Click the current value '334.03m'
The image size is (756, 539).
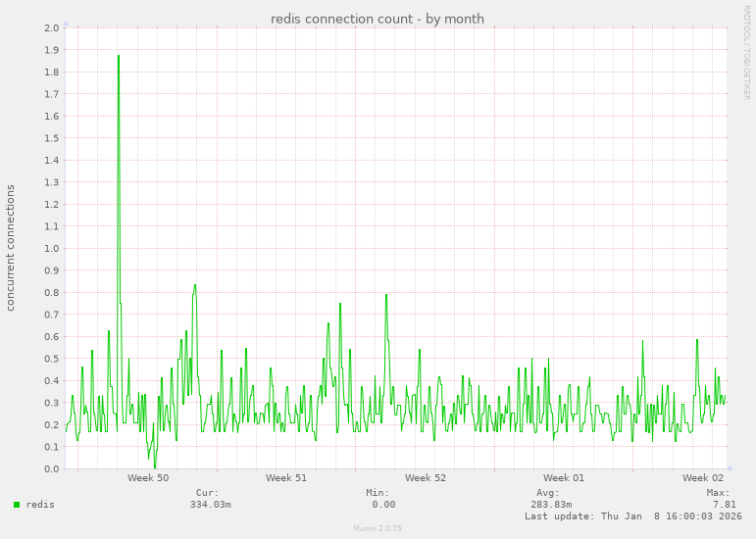[210, 505]
